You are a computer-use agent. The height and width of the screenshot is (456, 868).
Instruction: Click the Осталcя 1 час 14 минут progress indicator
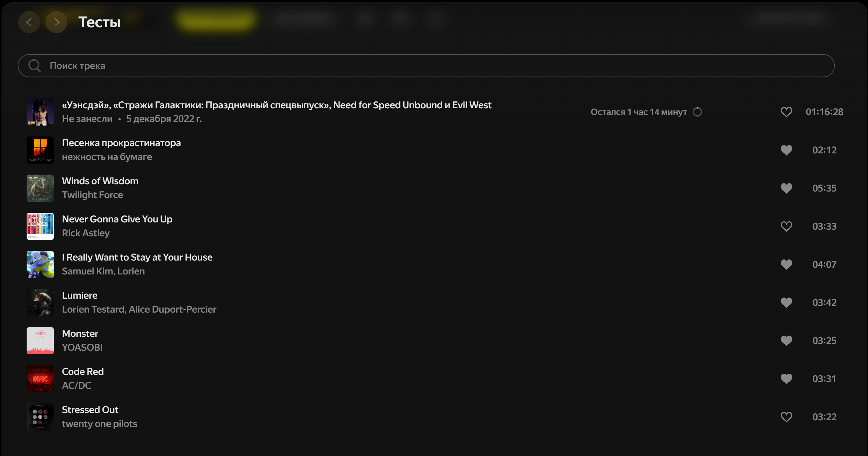click(x=646, y=112)
